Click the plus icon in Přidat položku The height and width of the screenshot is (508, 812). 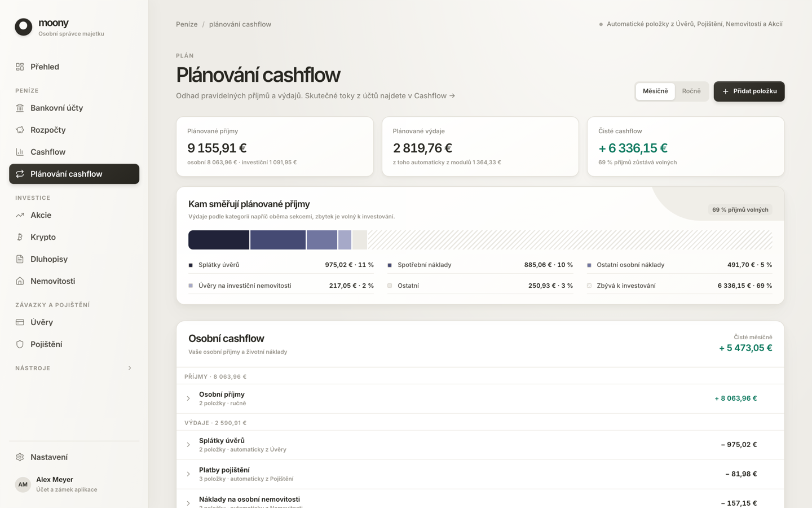click(726, 91)
